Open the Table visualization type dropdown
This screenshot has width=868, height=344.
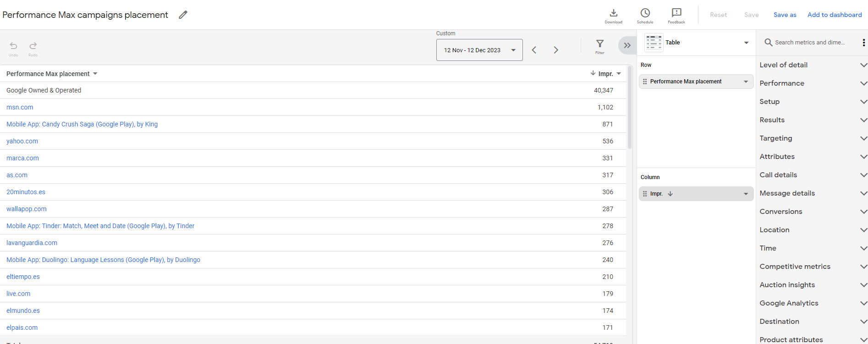[746, 43]
